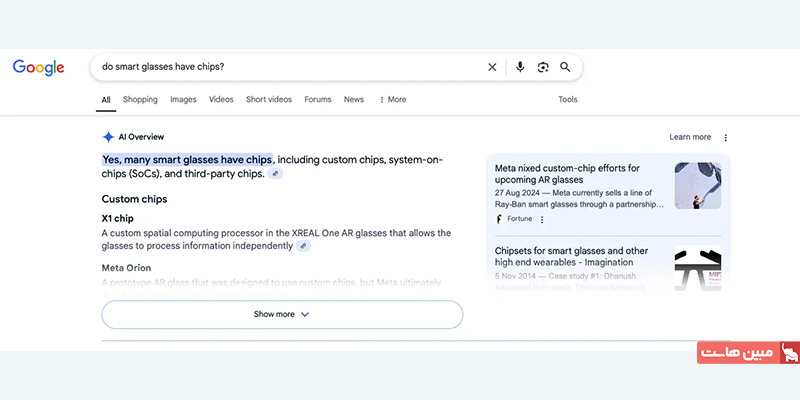Click the 'Fortune' source name
Screen dimensions: 800x400
(x=519, y=219)
